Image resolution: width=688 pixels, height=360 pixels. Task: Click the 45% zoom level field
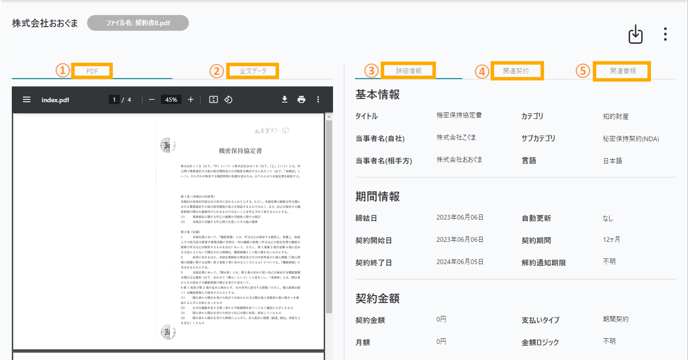(171, 100)
